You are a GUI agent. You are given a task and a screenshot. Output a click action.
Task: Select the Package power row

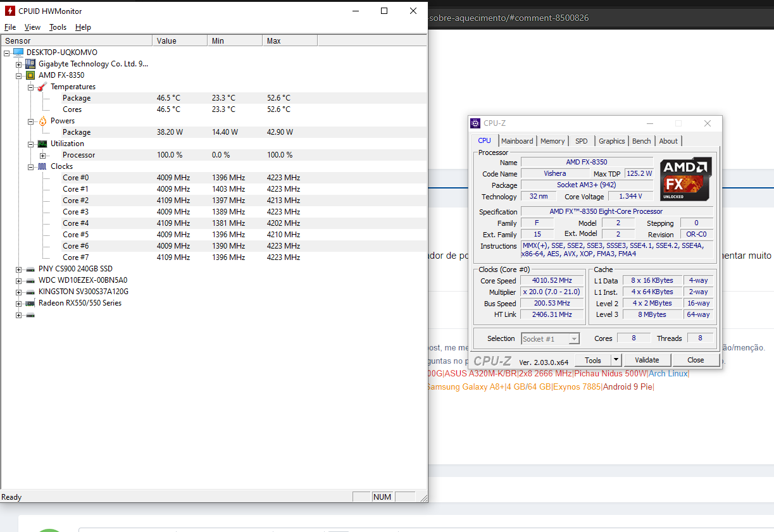(214, 132)
